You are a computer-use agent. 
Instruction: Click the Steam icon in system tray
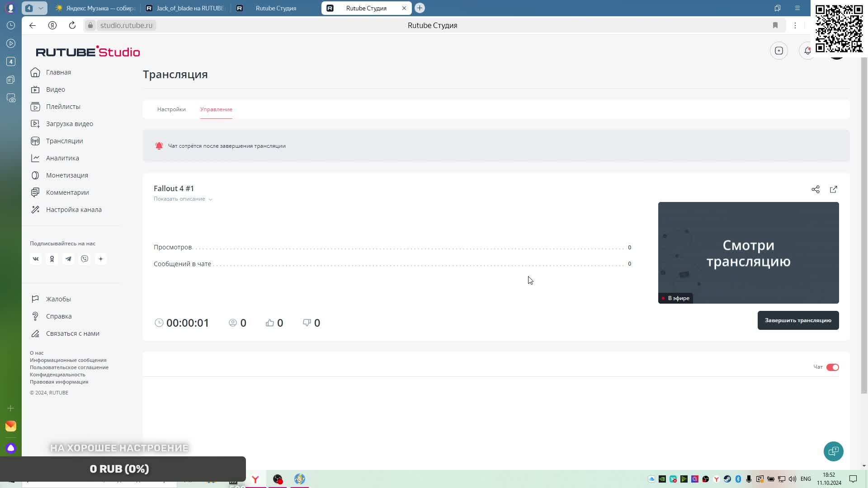(727, 479)
